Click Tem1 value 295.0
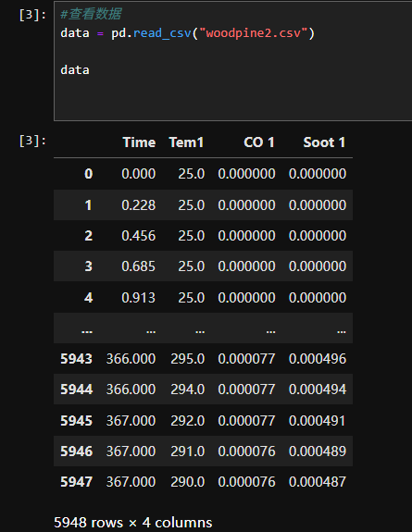 [188, 359]
